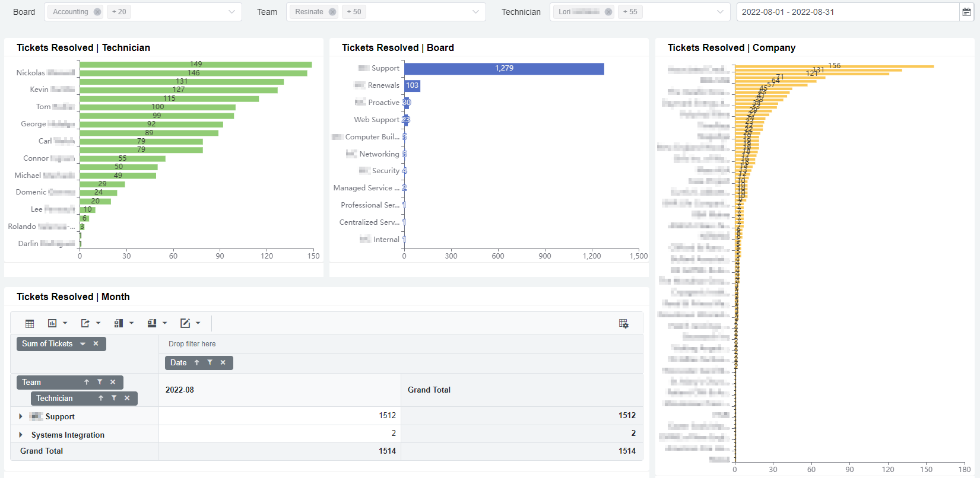Open the export menu in pivot toolbar

coord(90,323)
